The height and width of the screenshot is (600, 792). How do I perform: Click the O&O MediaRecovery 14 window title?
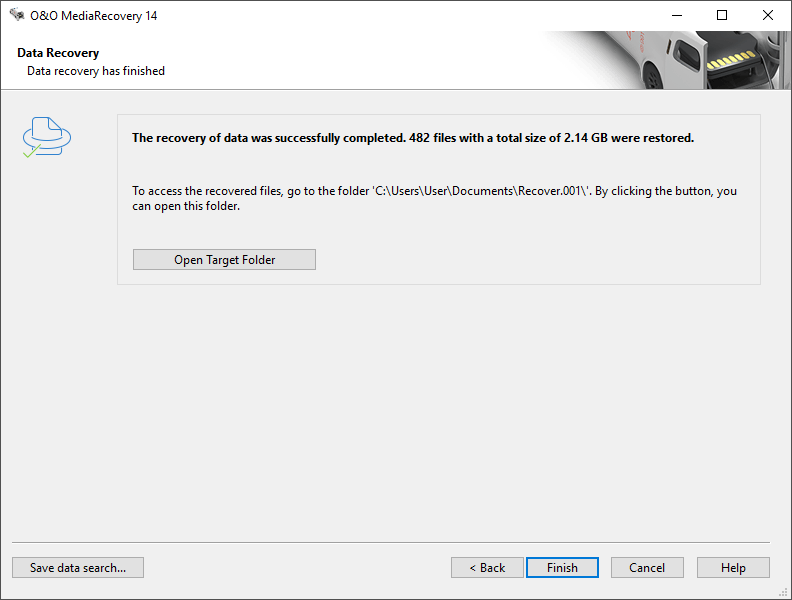click(x=93, y=16)
